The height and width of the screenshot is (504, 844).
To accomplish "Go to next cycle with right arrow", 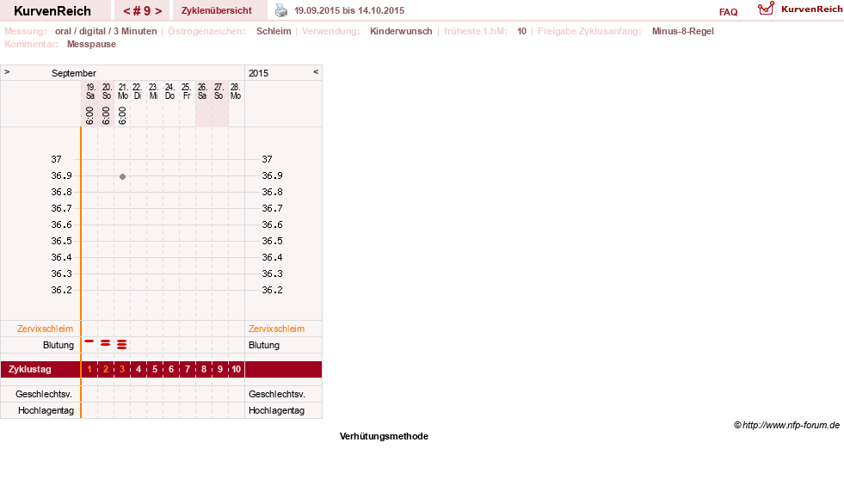I will [158, 11].
